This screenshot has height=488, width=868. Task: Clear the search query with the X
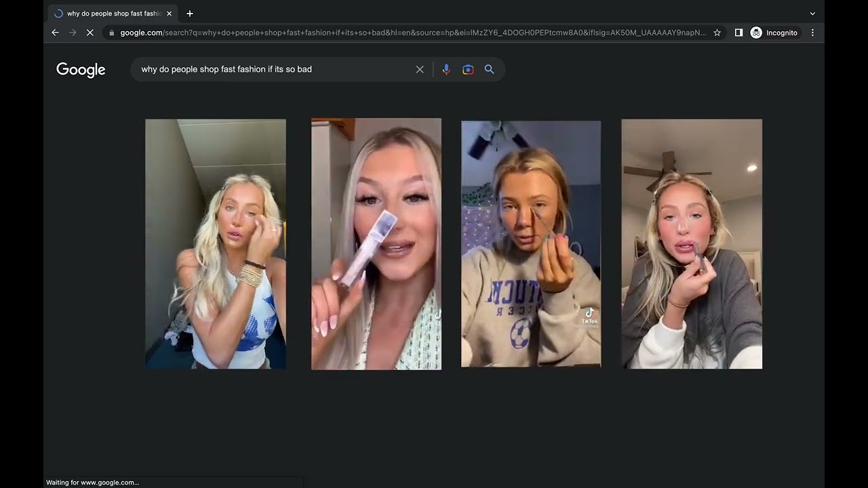point(420,69)
